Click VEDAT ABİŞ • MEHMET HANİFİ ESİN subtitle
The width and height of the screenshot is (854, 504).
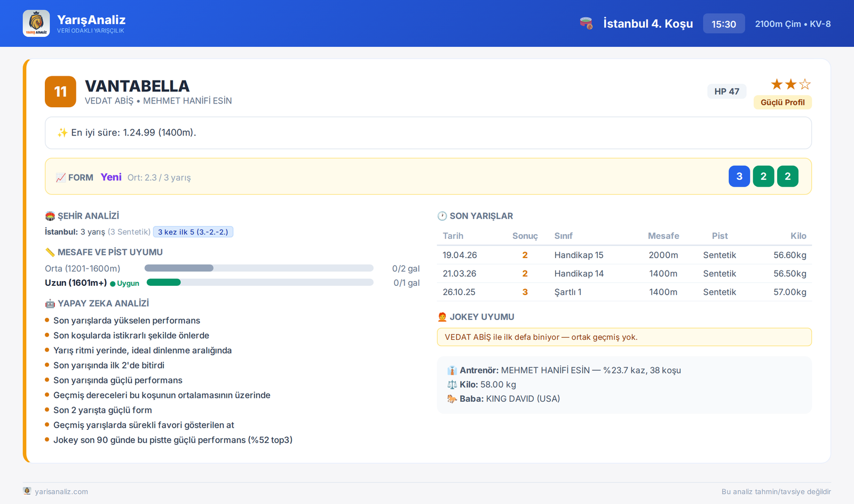coord(159,101)
